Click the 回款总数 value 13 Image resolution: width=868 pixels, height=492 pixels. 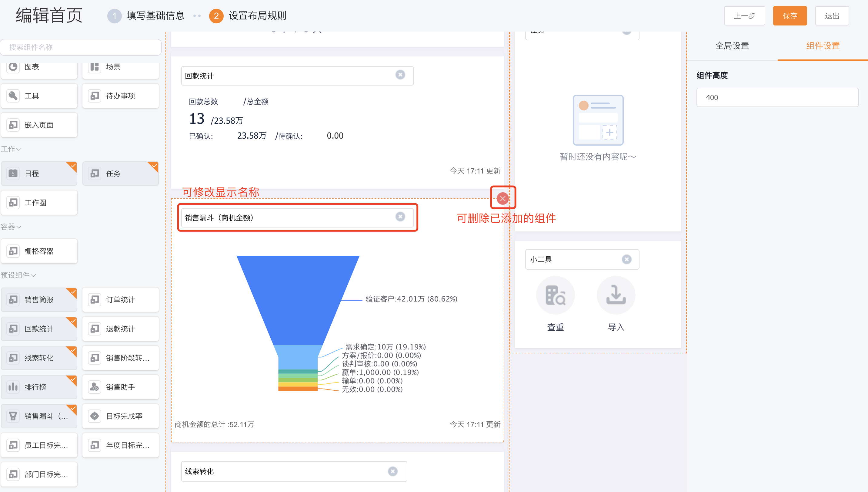point(196,119)
